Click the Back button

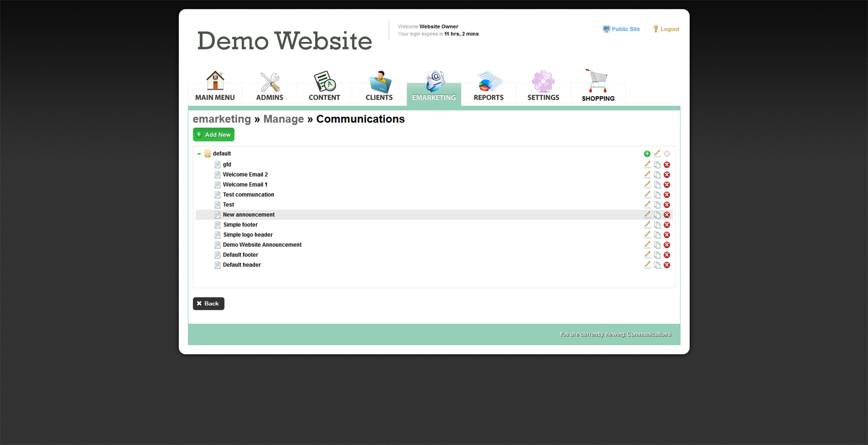click(x=208, y=304)
